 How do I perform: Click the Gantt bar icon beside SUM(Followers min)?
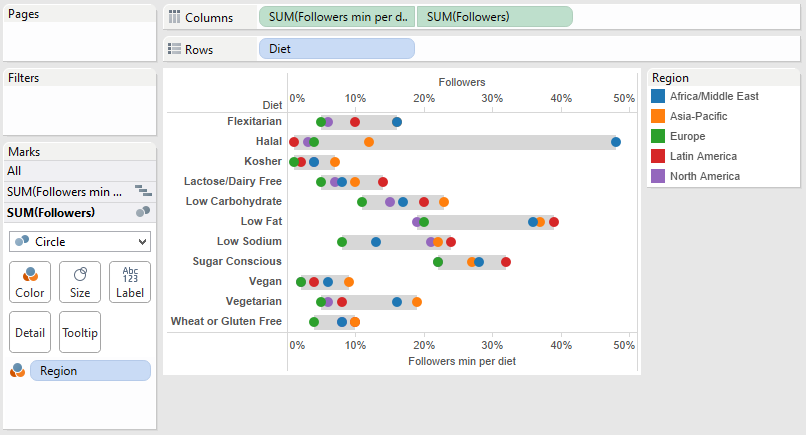142,191
